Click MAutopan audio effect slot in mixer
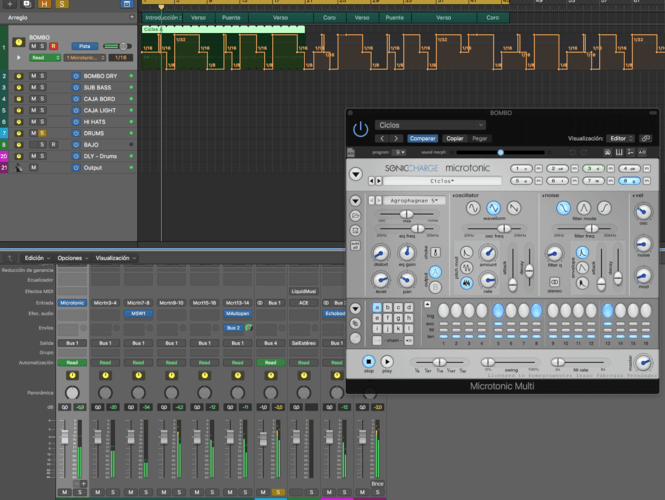This screenshot has width=665, height=500. point(238,313)
